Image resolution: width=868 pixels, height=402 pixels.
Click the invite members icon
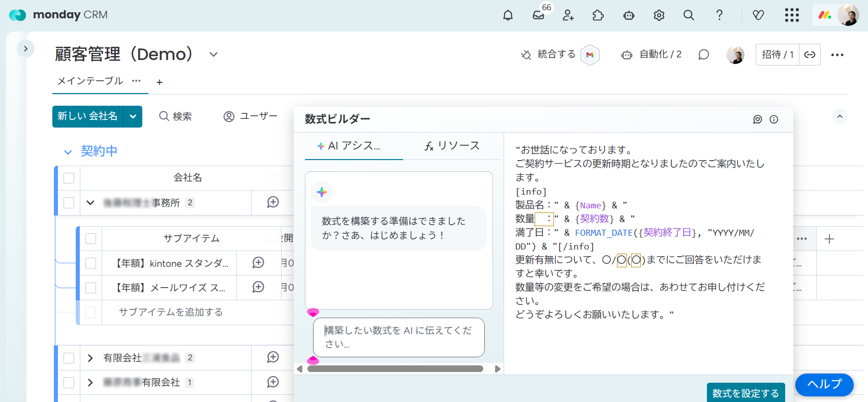(568, 15)
